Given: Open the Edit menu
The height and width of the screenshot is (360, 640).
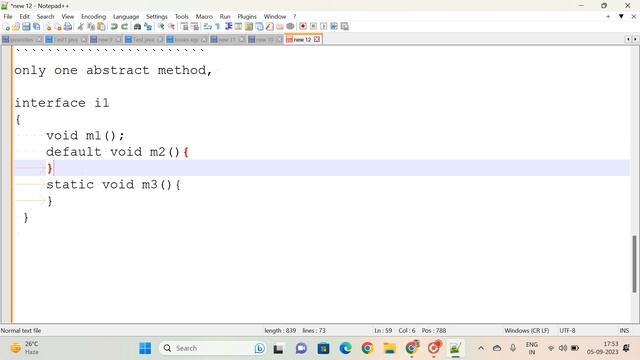Looking at the screenshot, I should click(24, 16).
